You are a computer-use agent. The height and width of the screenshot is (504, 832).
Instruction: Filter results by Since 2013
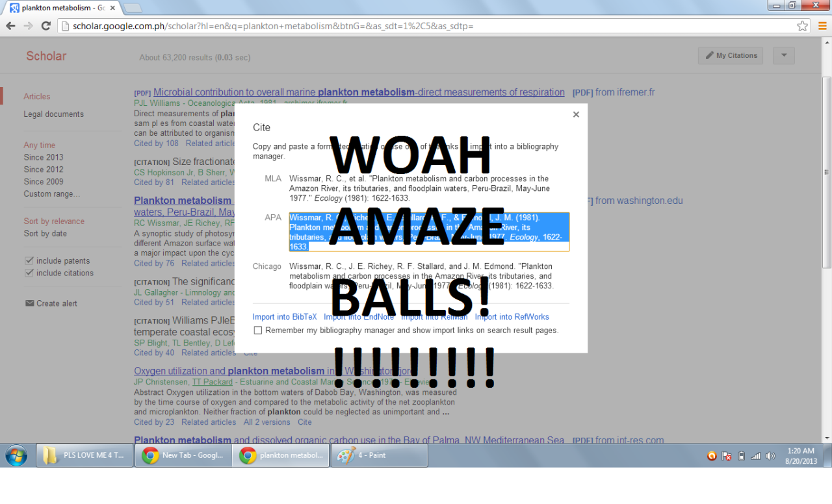[44, 157]
